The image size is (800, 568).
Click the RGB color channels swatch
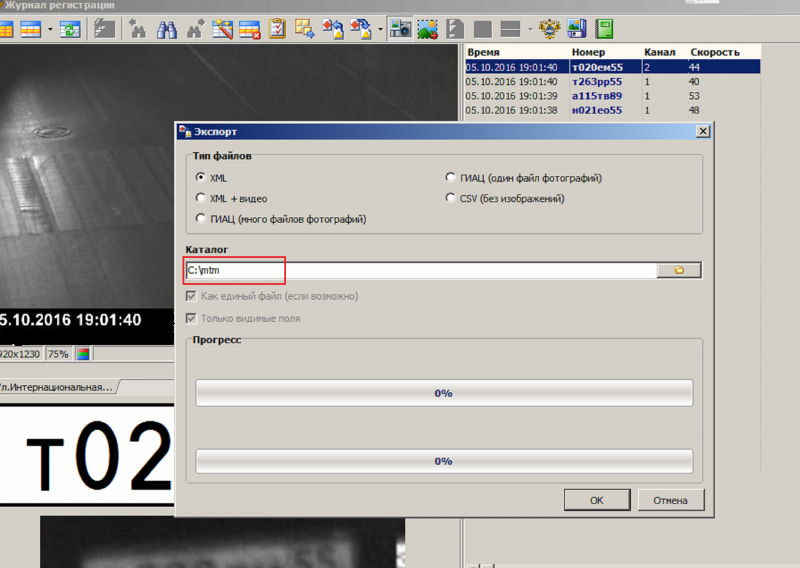click(x=83, y=354)
